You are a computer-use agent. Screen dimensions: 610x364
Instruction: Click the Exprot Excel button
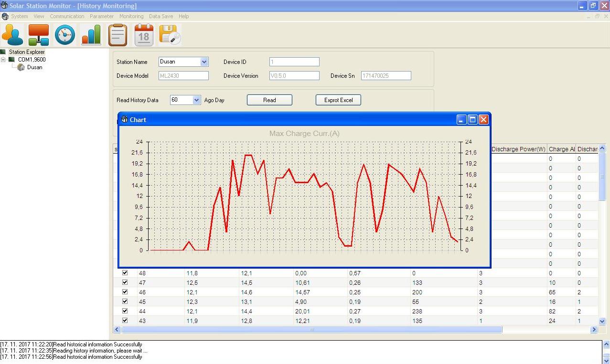pos(338,100)
